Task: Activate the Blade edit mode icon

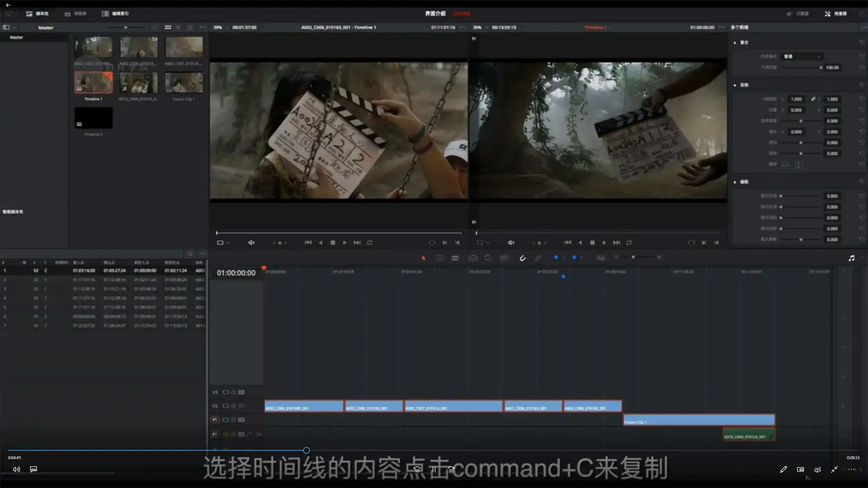Action: [x=455, y=258]
